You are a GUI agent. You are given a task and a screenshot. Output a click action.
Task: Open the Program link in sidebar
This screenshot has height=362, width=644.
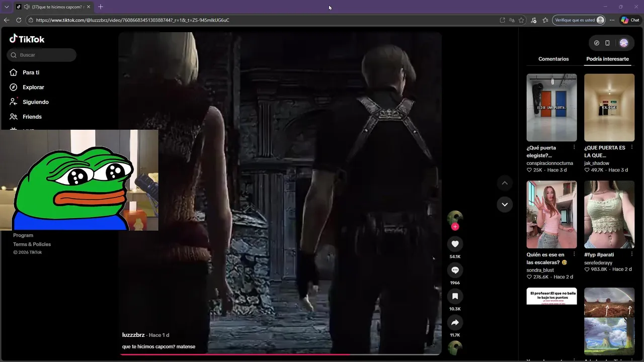[x=23, y=235]
